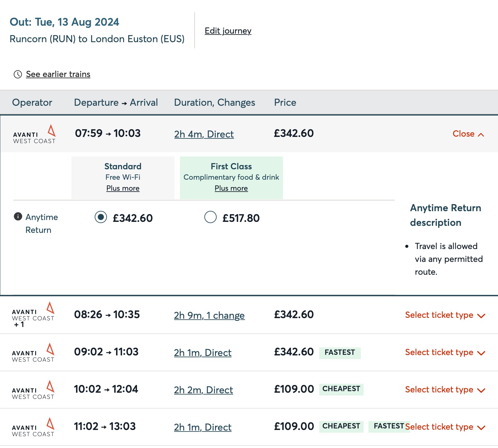Viewport: 498px width, 448px height.
Task: Expand ticket types for the 11:02 train
Action: tap(445, 427)
